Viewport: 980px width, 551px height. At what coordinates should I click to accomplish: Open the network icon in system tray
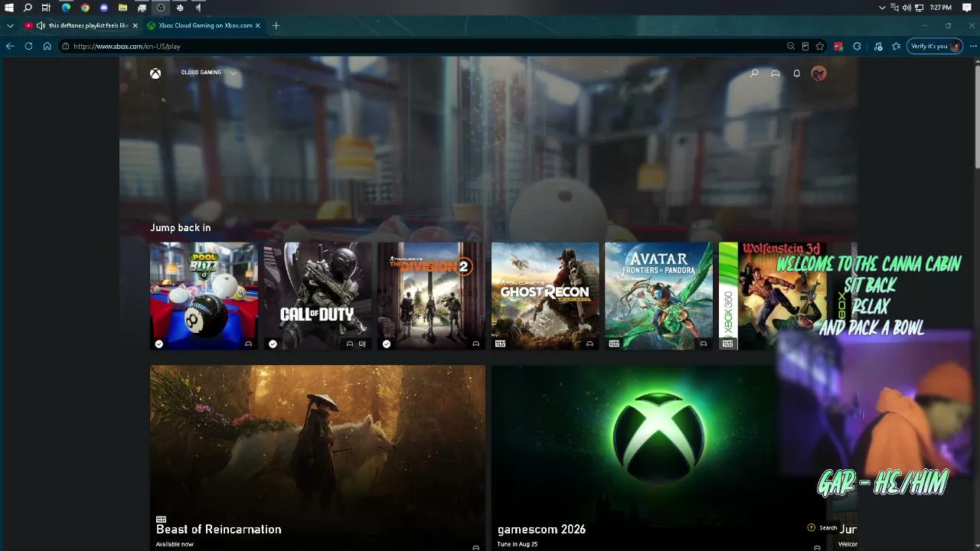tap(919, 8)
